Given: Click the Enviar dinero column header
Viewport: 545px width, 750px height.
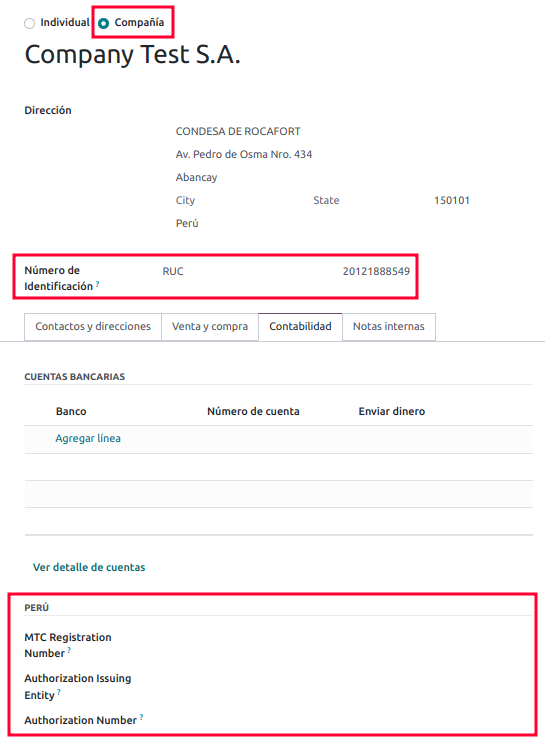Looking at the screenshot, I should (x=392, y=411).
